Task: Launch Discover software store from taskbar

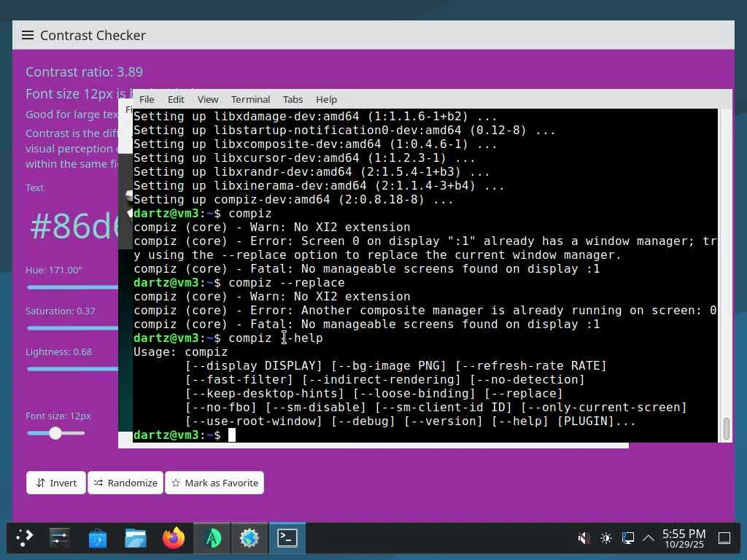Action: click(x=98, y=538)
